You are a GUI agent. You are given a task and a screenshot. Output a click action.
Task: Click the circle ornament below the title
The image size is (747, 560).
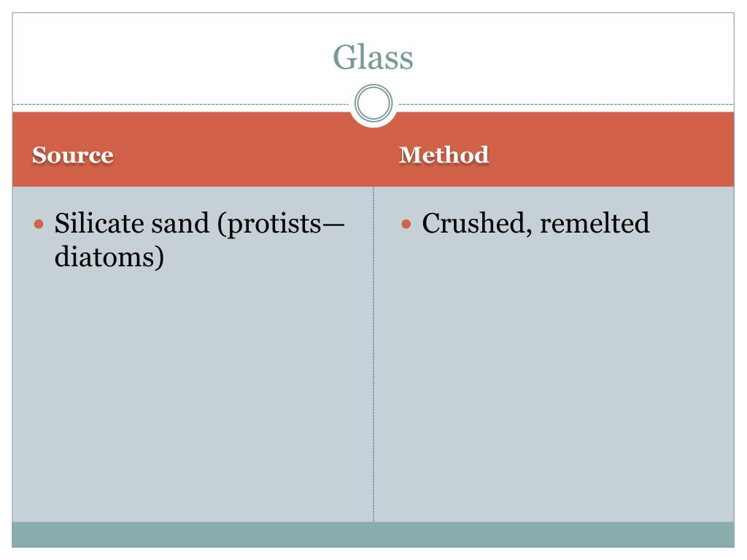pos(373,104)
